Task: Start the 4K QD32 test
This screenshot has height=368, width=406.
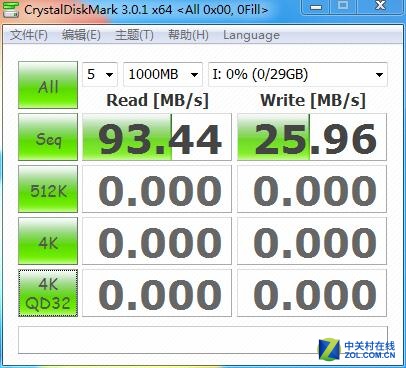Action: click(48, 293)
